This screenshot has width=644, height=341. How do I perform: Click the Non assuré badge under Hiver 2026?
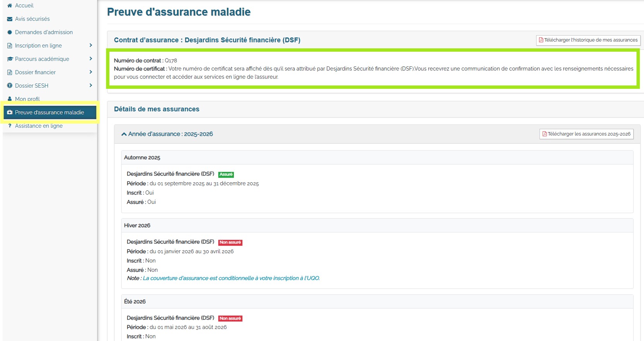(230, 243)
